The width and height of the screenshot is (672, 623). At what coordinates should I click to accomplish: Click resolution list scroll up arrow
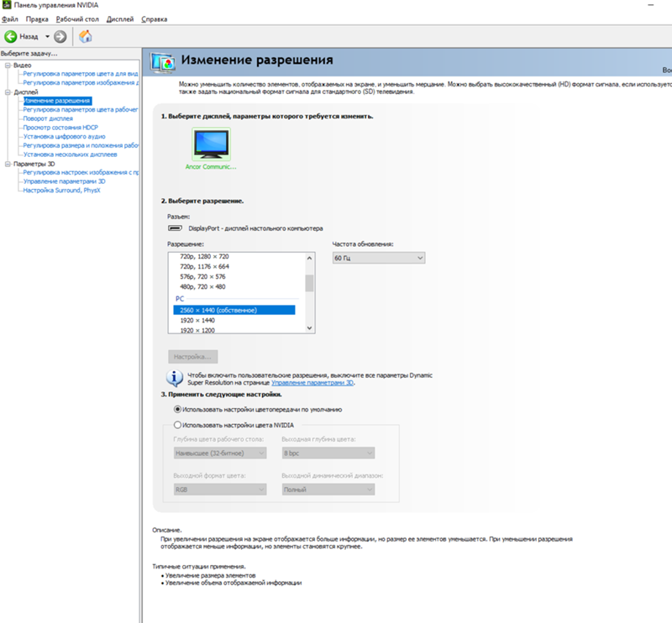point(309,259)
